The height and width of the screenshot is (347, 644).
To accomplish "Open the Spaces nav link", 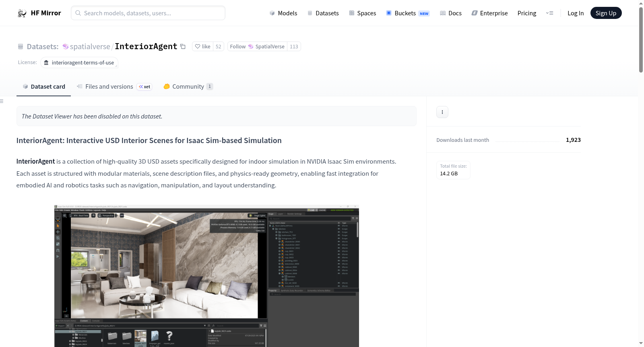I will tap(362, 13).
